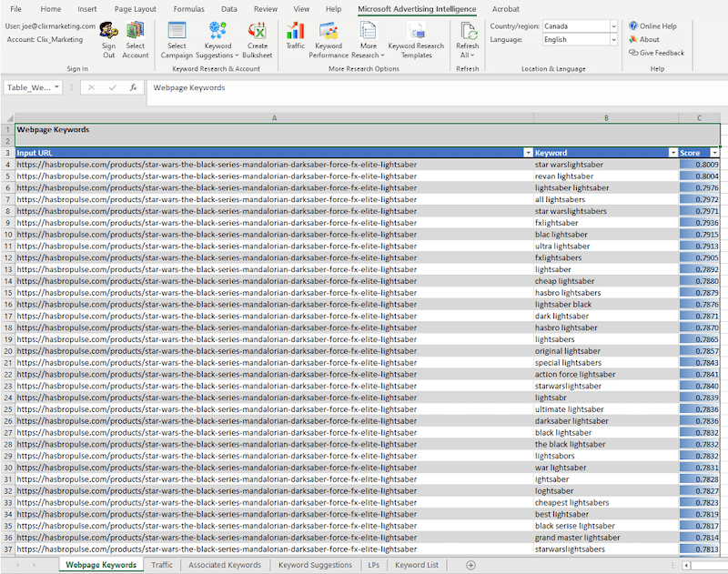Open the Score column filter dropdown
This screenshot has height=574, width=728.
click(714, 153)
